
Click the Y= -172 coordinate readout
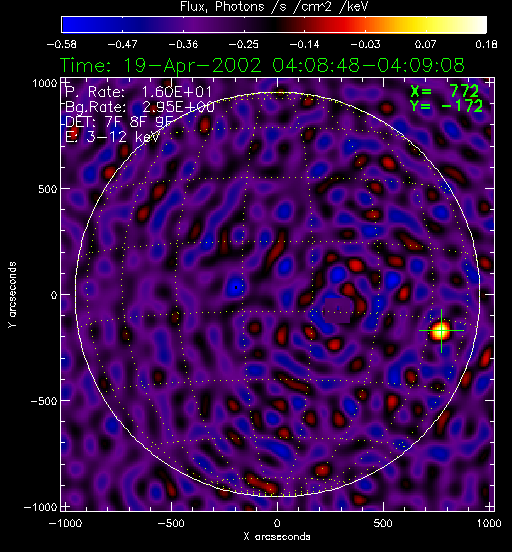pyautogui.click(x=446, y=106)
